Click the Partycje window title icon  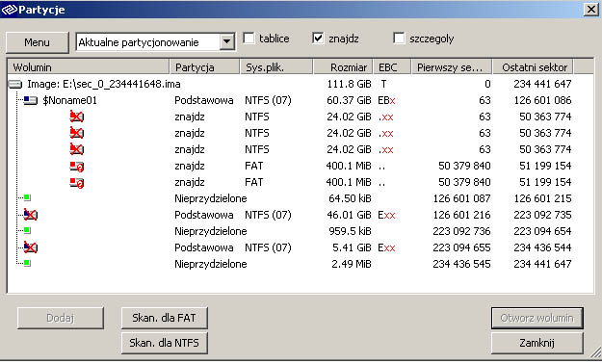pyautogui.click(x=10, y=10)
